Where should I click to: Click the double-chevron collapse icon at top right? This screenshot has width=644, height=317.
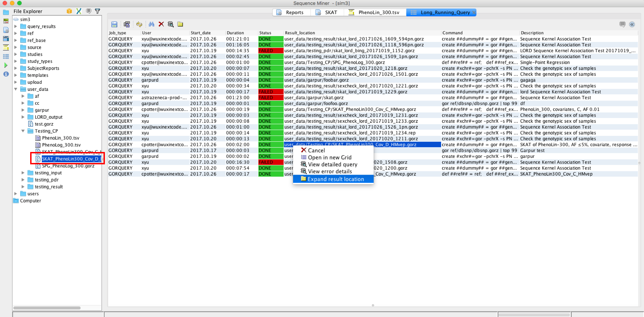[632, 24]
